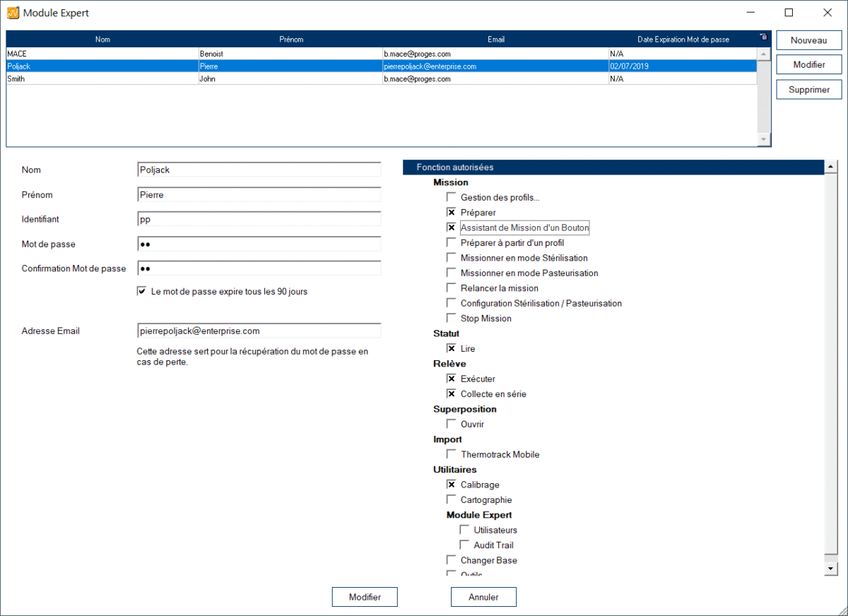Select the Smith user row
Image resolution: width=848 pixels, height=616 pixels.
pyautogui.click(x=382, y=78)
